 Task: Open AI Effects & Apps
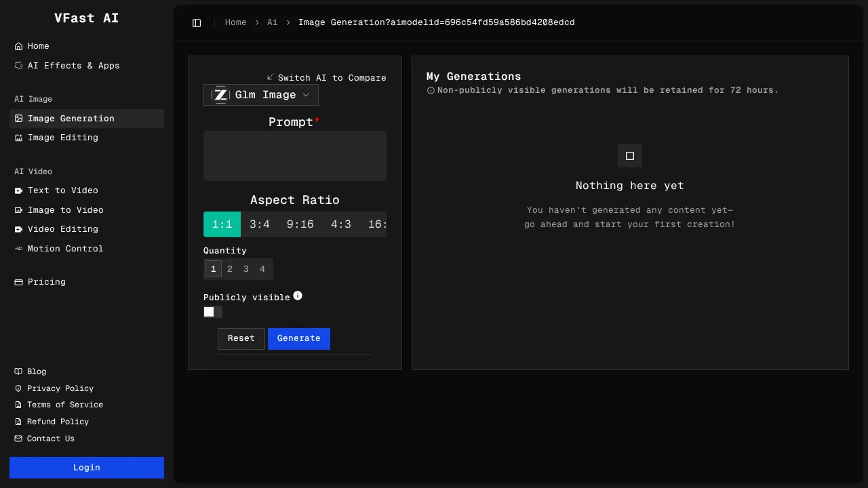(x=73, y=66)
